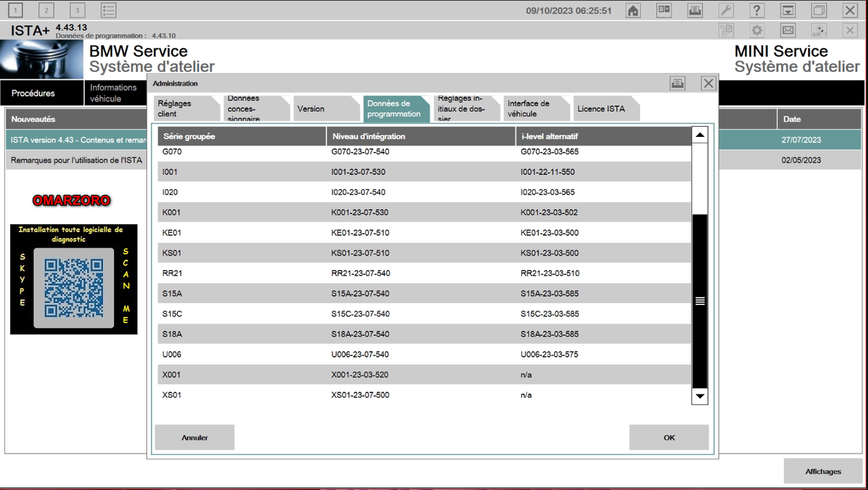868x490 pixels.
Task: Click the i-level alternatif column header
Action: (604, 136)
